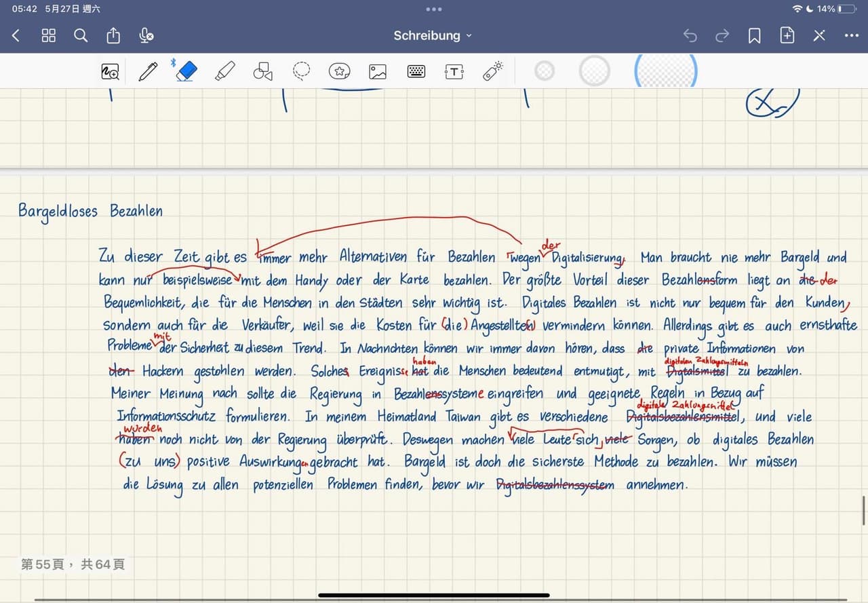Open the zoom window tool
This screenshot has width=868, height=603.
[110, 71]
